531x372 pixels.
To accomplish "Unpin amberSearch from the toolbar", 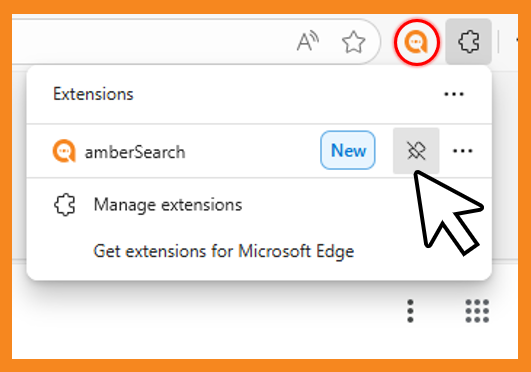I will click(x=416, y=150).
